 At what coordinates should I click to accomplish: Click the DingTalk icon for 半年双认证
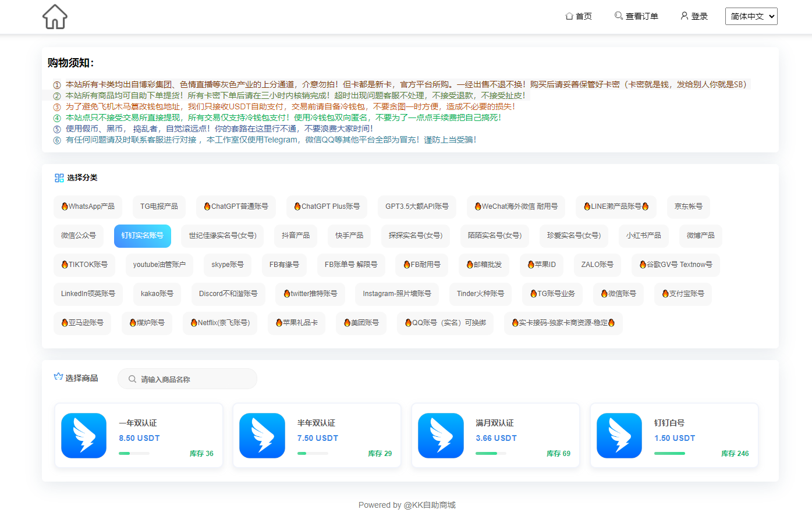point(262,436)
